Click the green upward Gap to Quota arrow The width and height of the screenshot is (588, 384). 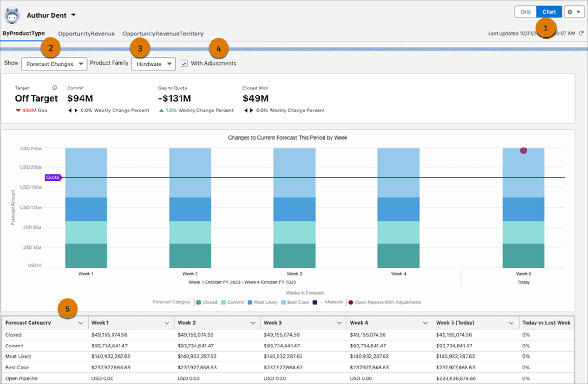point(161,110)
